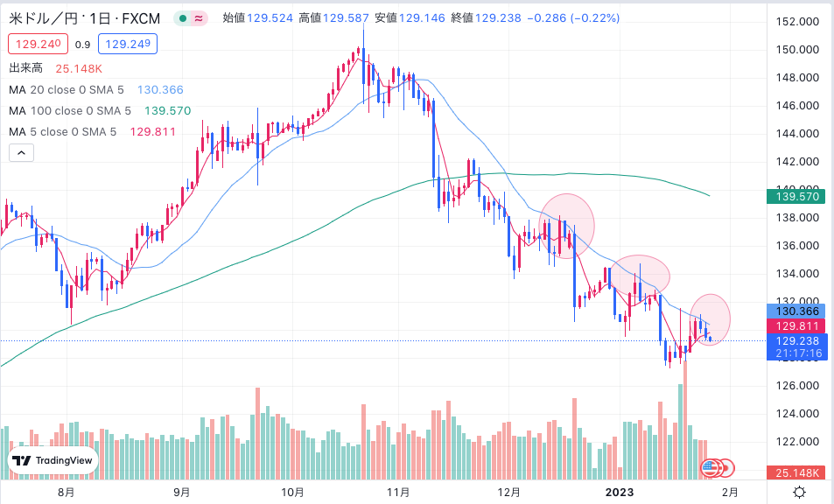834x504 pixels.
Task: Click the 129.811 pink MA price label
Action: [796, 325]
